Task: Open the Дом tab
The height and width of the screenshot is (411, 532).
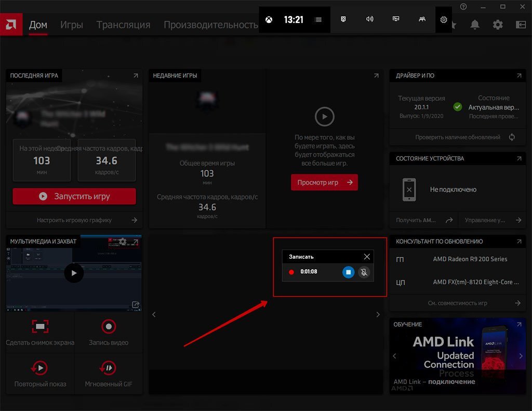Action: 38,25
